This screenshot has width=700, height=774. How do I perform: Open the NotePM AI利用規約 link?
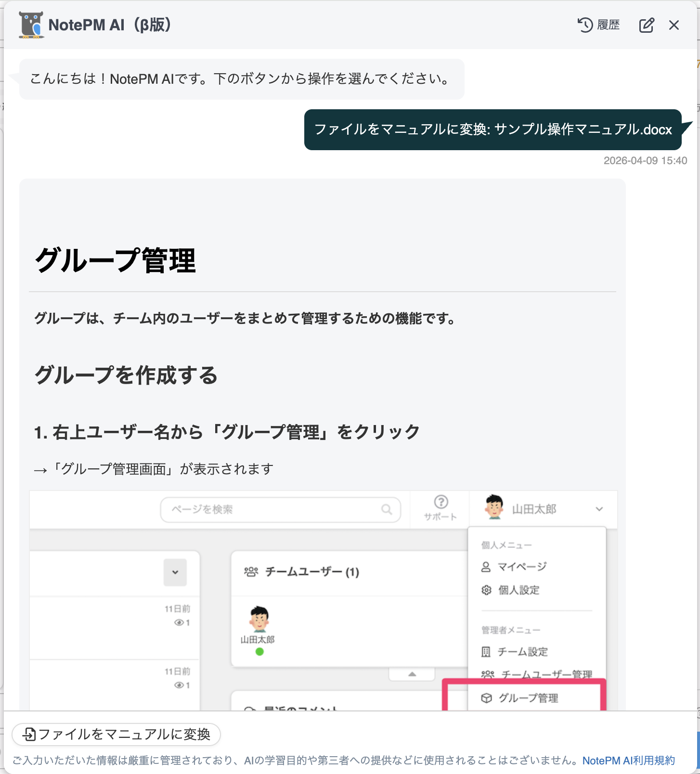click(628, 761)
